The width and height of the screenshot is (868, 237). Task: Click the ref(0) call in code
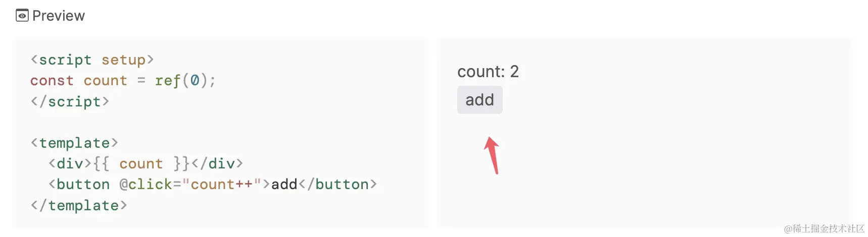(x=185, y=81)
